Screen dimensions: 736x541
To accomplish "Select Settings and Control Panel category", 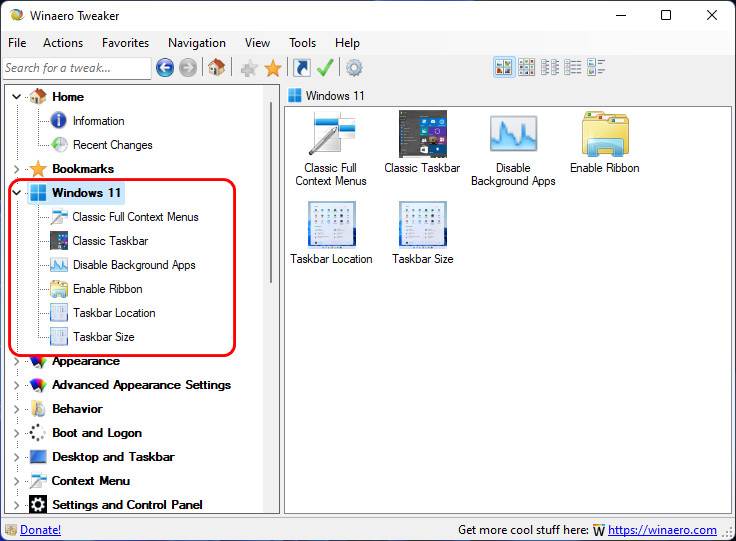I will point(127,505).
